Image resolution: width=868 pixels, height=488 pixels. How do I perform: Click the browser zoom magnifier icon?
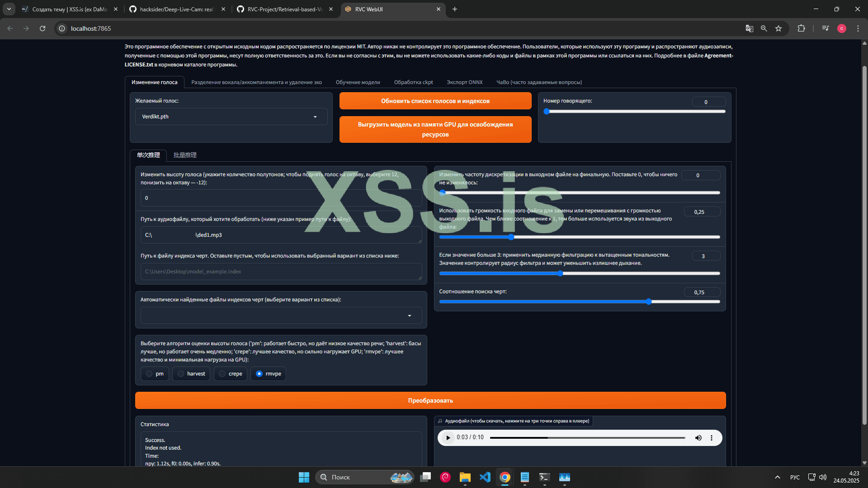click(764, 28)
